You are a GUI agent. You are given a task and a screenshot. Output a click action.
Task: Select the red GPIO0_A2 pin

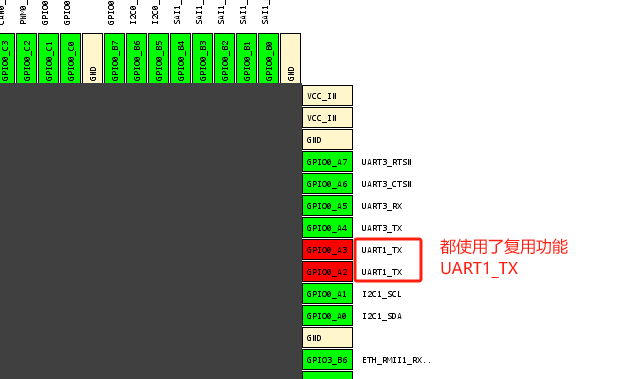[x=327, y=272]
